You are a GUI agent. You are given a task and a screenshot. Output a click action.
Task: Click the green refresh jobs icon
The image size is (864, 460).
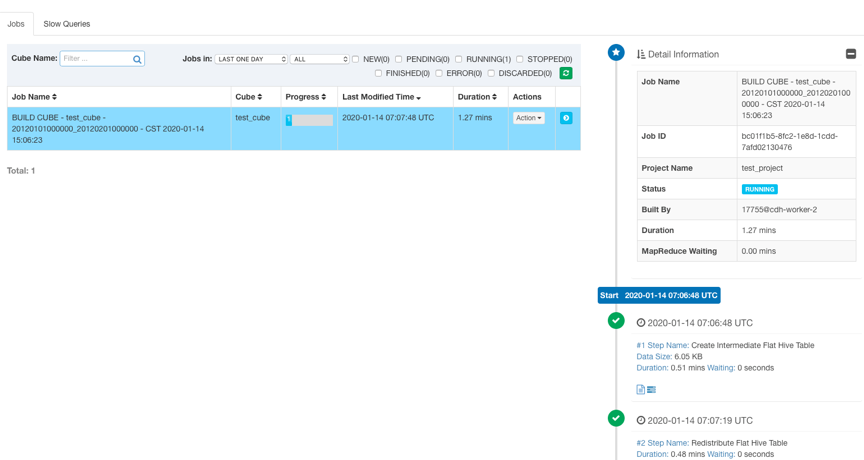click(x=566, y=73)
